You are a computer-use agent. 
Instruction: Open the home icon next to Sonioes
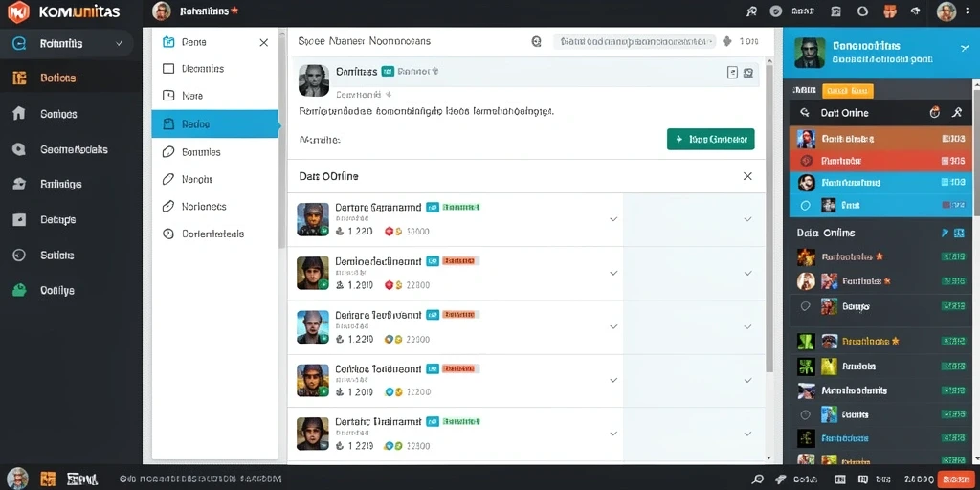click(x=19, y=113)
